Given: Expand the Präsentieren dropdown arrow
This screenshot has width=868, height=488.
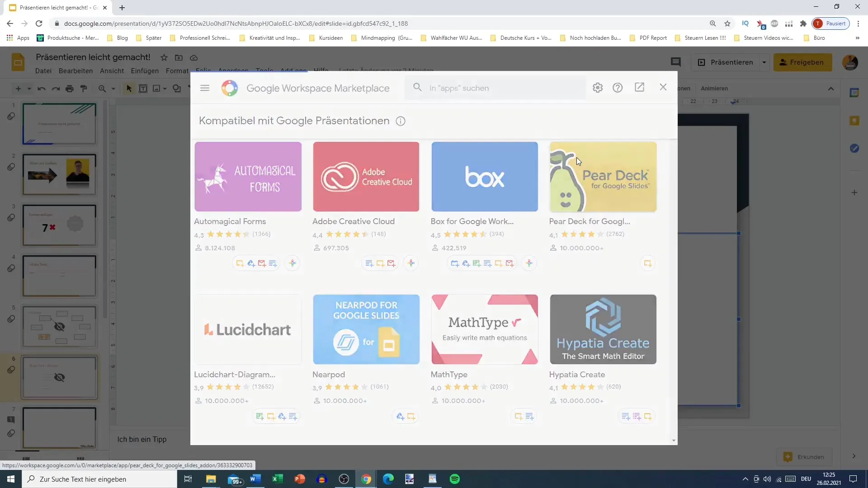Looking at the screenshot, I should [x=764, y=62].
